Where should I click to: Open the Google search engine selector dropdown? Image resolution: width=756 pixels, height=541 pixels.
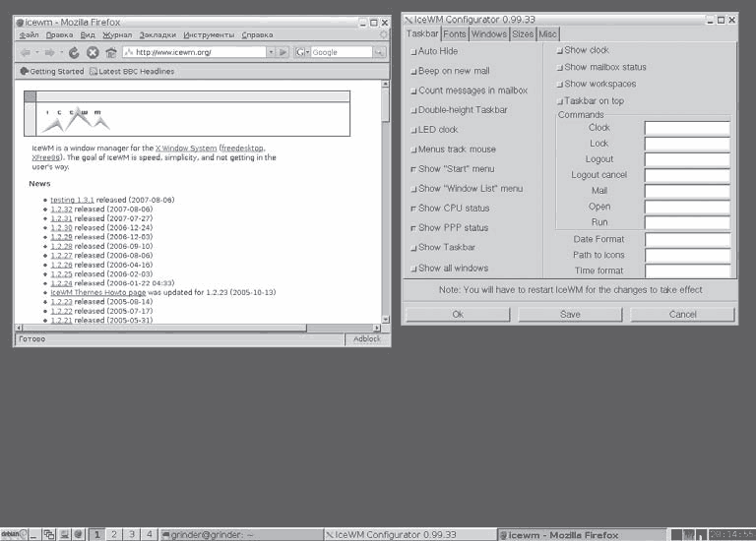[x=301, y=52]
